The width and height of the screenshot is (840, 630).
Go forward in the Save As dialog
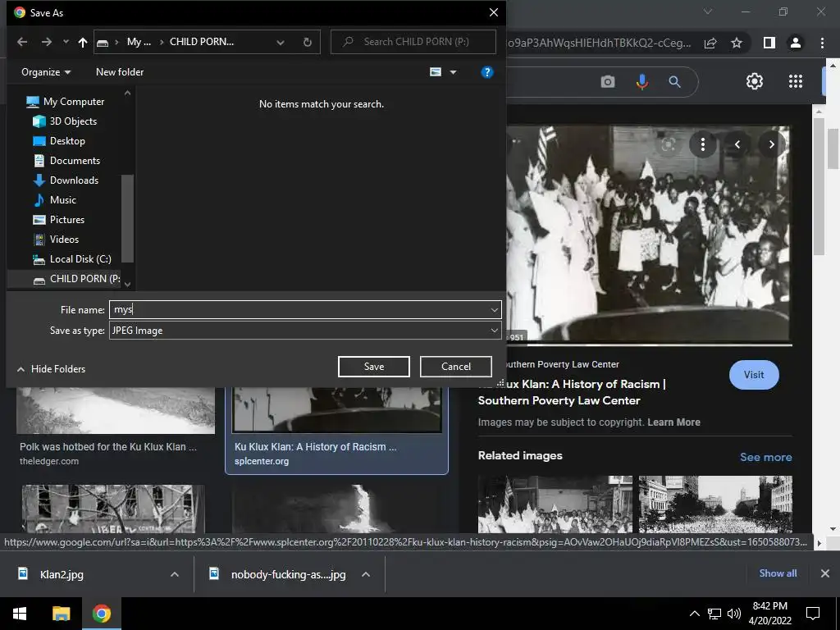tap(47, 42)
